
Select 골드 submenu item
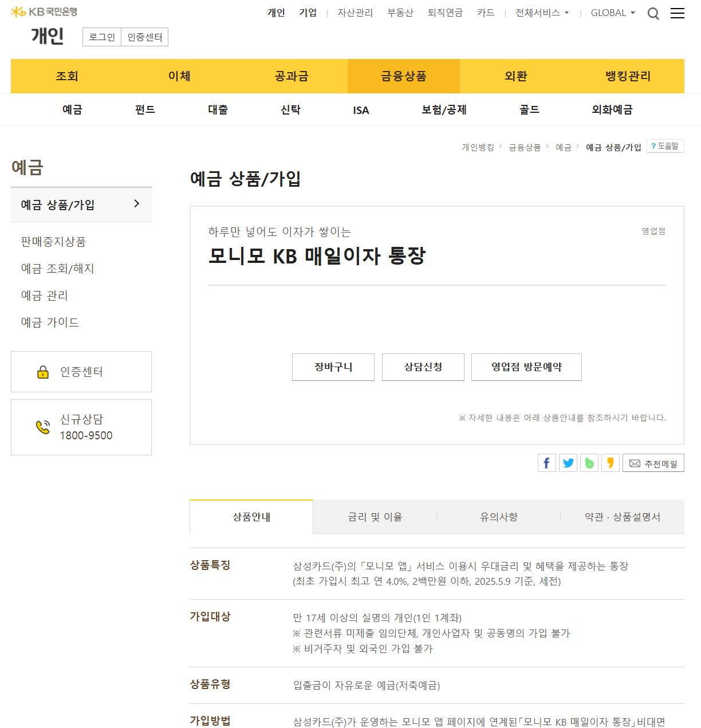point(529,109)
